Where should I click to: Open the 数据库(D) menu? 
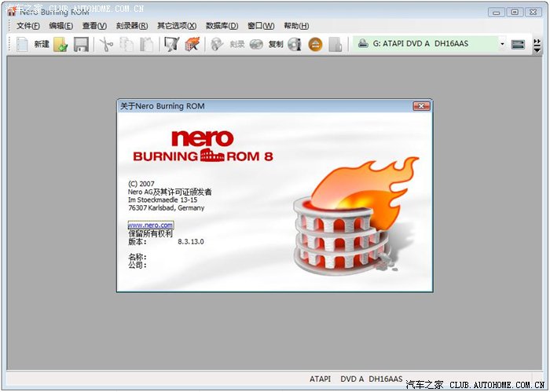[x=222, y=26]
